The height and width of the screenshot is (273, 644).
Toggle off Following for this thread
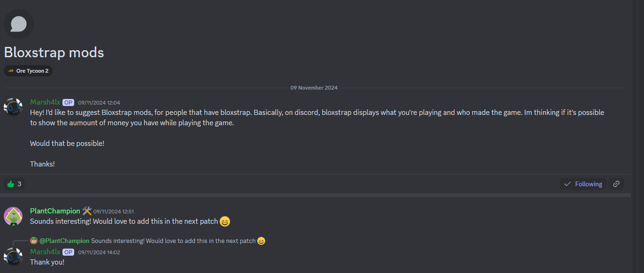(583, 184)
